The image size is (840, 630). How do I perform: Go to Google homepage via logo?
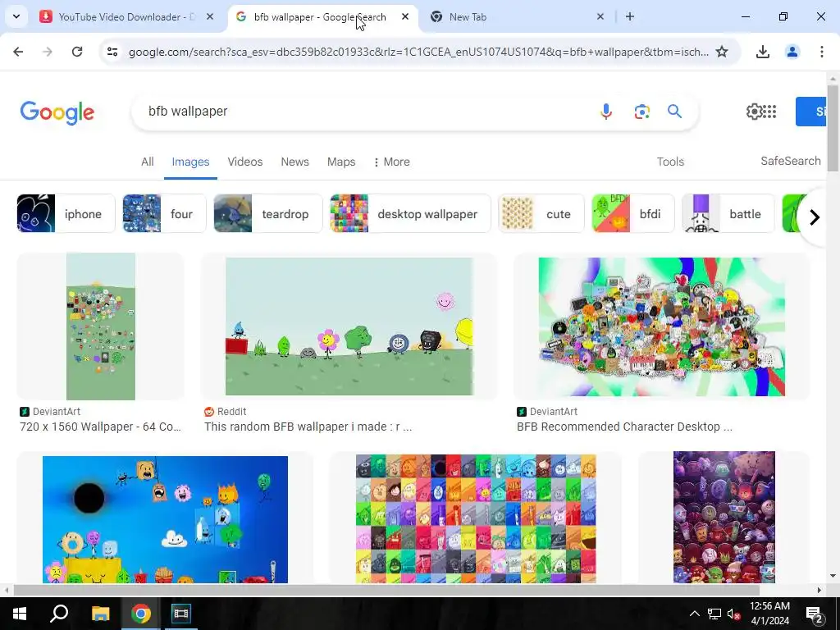pyautogui.click(x=57, y=112)
